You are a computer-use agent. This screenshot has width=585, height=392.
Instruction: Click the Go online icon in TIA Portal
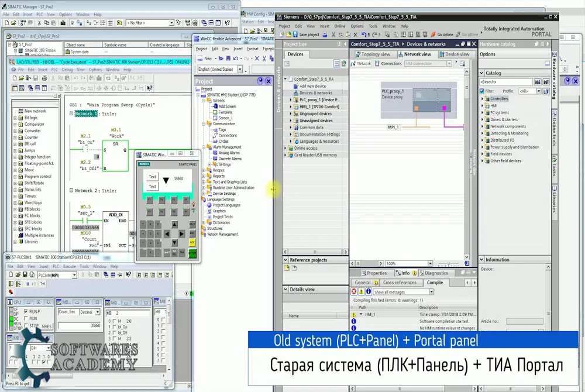pyautogui.click(x=433, y=35)
